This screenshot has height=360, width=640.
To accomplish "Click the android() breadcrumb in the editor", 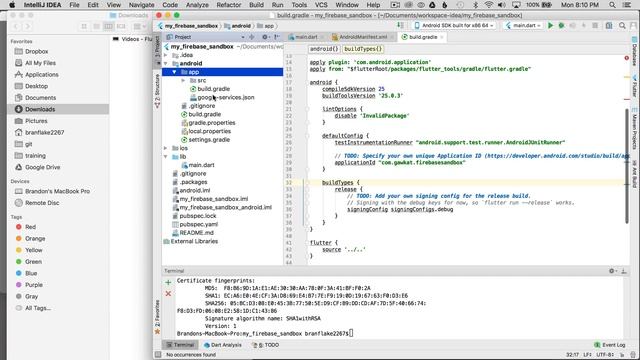I will pos(324,49).
